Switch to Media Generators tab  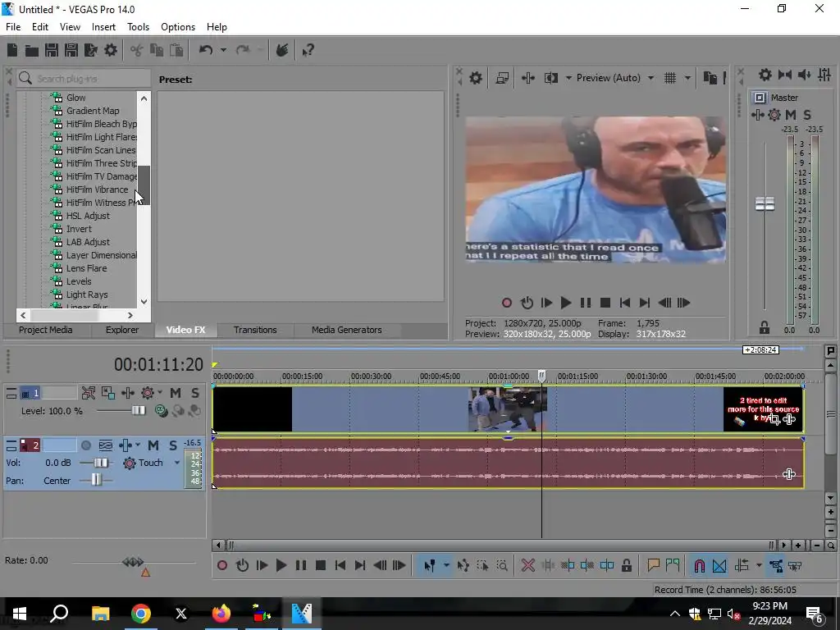(x=347, y=330)
